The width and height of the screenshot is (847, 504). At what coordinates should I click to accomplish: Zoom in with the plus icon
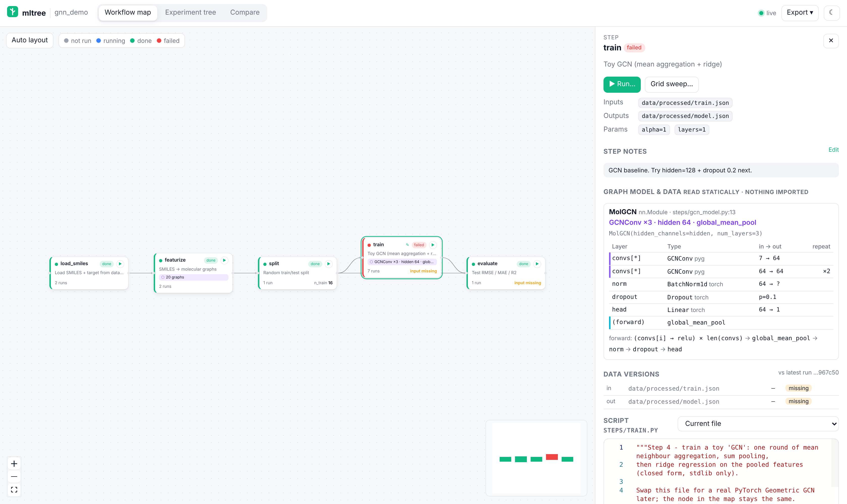(x=14, y=464)
